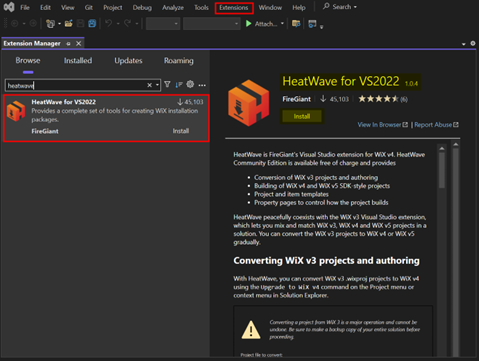Click the gear icon beside the tab strip
This screenshot has width=479, height=361.
pos(473,43)
